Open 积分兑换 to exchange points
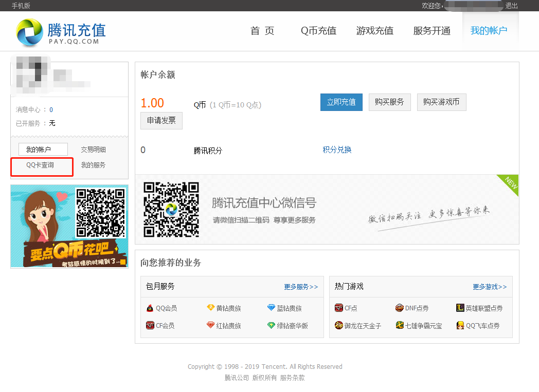Image resolution: width=539 pixels, height=392 pixels. [337, 150]
